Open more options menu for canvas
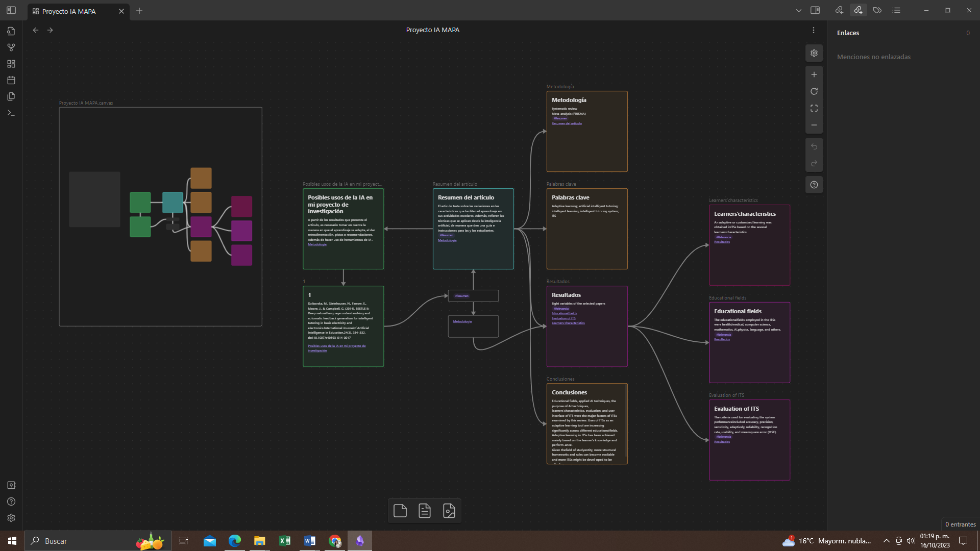This screenshot has width=980, height=551. [814, 30]
